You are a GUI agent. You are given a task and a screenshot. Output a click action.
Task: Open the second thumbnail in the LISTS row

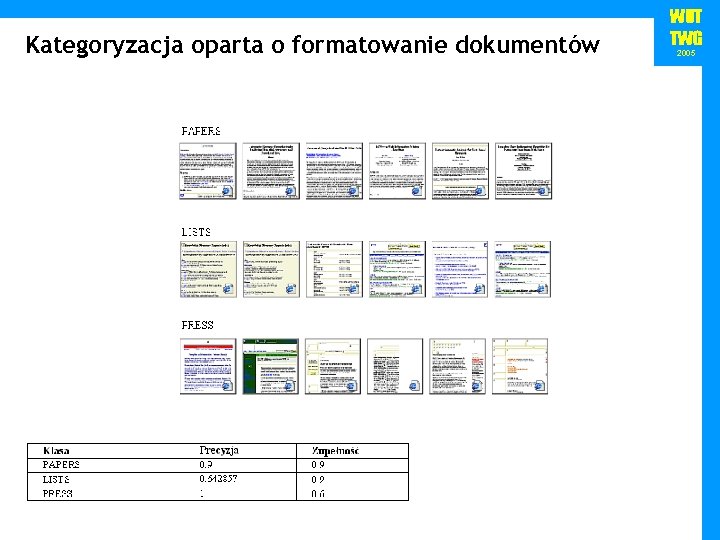tap(271, 269)
